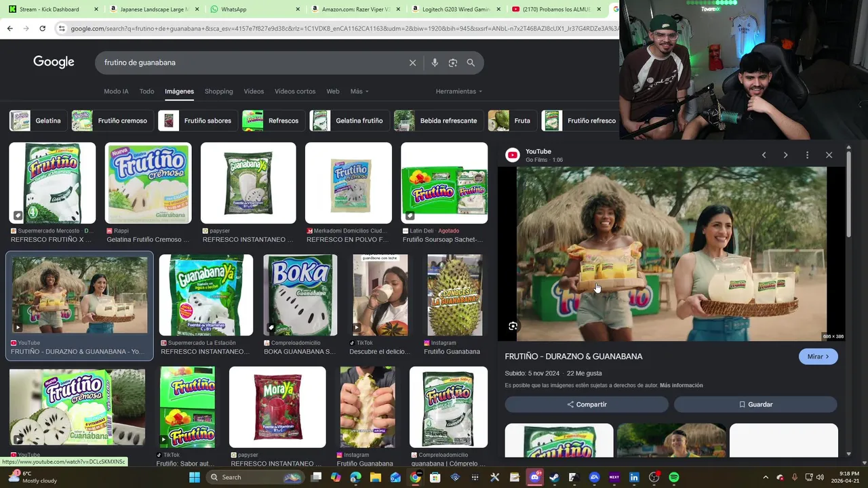Filter by Frutiño sabores chip
Screen dimensions: 868x488
[197, 121]
